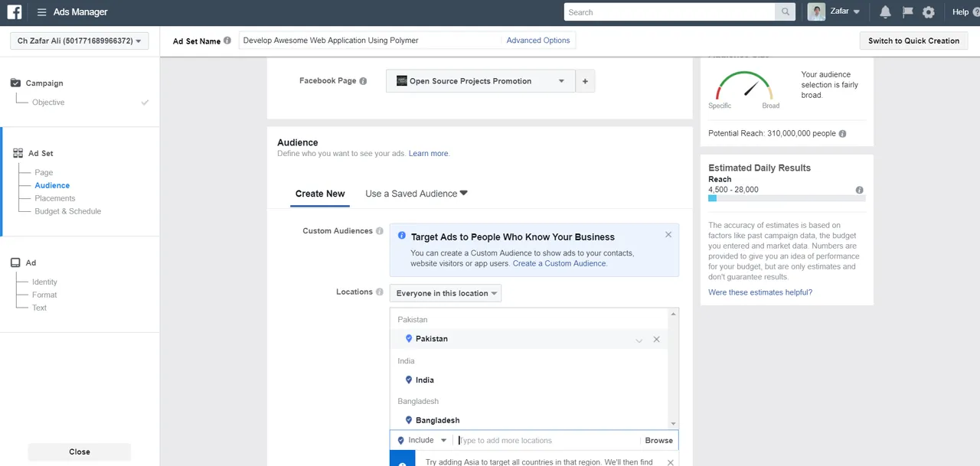Expand Pakistan location options chevron

pos(639,340)
